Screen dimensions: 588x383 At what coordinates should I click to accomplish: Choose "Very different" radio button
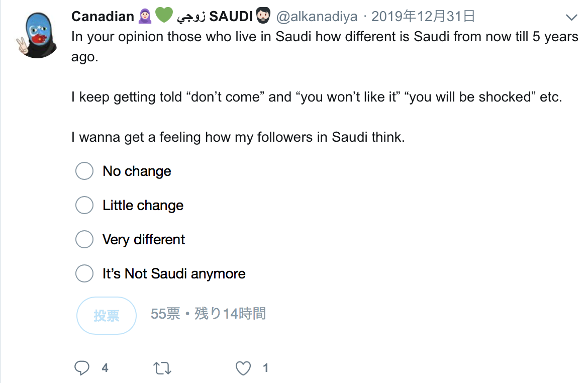pyautogui.click(x=84, y=239)
